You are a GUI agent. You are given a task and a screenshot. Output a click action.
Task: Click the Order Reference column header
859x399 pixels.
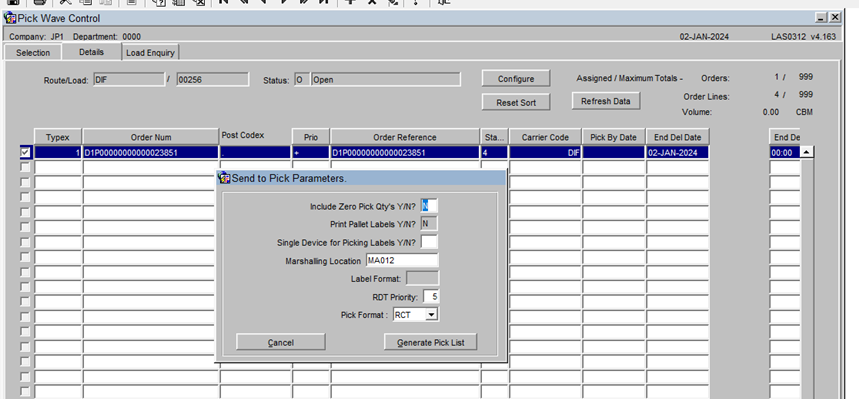point(405,137)
